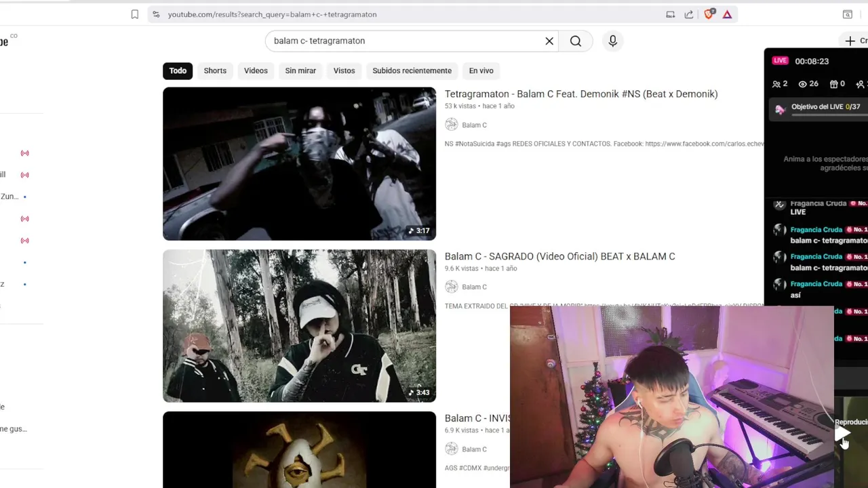Open title Balam C - SAGRADO (Video Oficial)
Screen dimensions: 868x488
click(559, 256)
